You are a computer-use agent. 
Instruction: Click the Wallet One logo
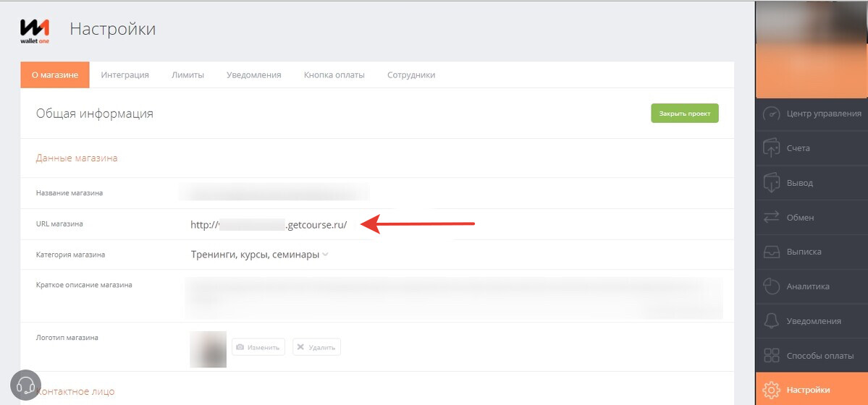(x=35, y=30)
